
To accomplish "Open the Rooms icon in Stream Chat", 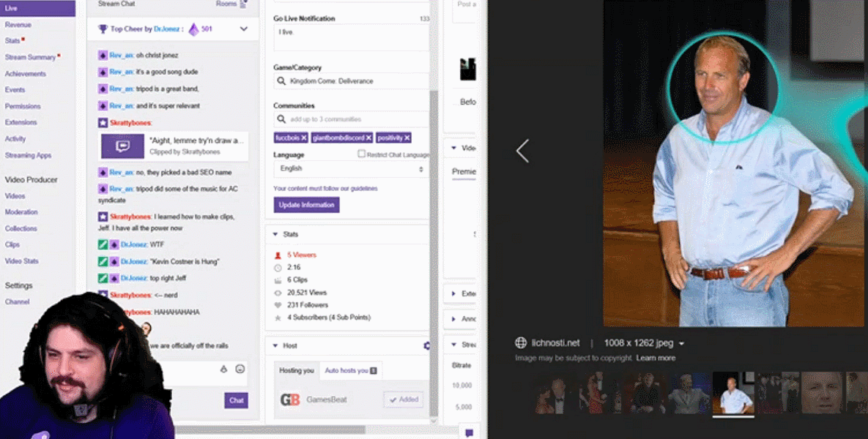I will click(x=243, y=4).
